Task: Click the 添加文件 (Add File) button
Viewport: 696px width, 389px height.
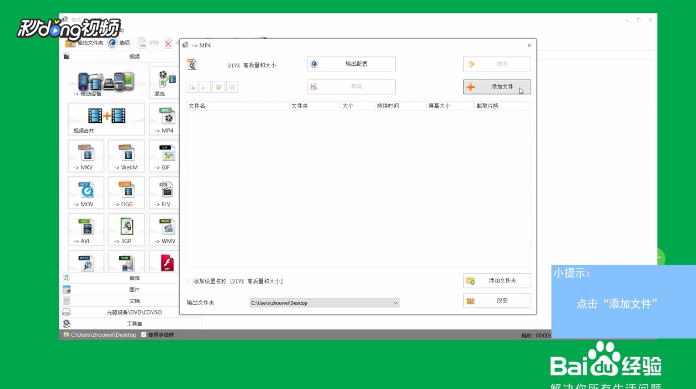Action: (x=496, y=87)
